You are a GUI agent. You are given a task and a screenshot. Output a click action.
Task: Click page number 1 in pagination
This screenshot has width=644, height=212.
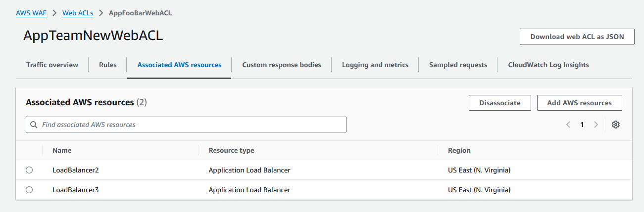[582, 125]
